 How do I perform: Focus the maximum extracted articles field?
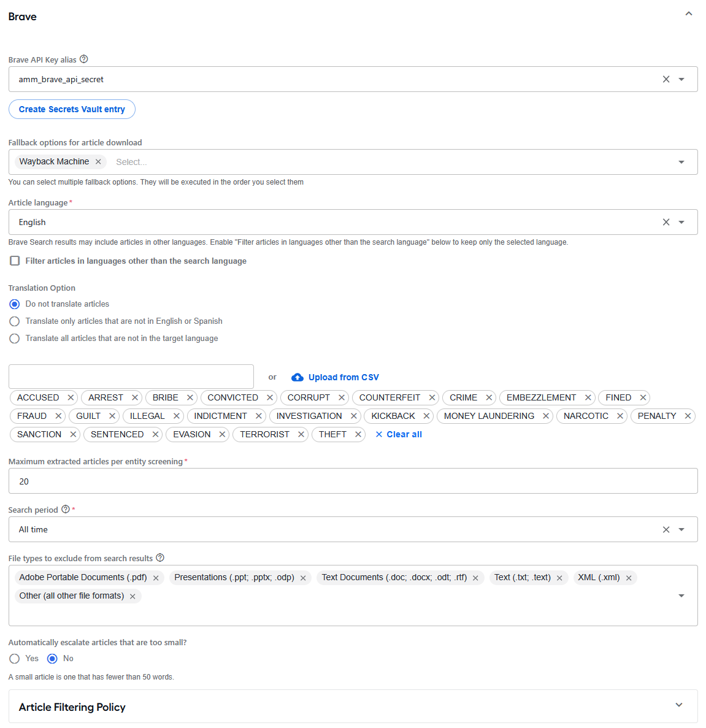(353, 481)
